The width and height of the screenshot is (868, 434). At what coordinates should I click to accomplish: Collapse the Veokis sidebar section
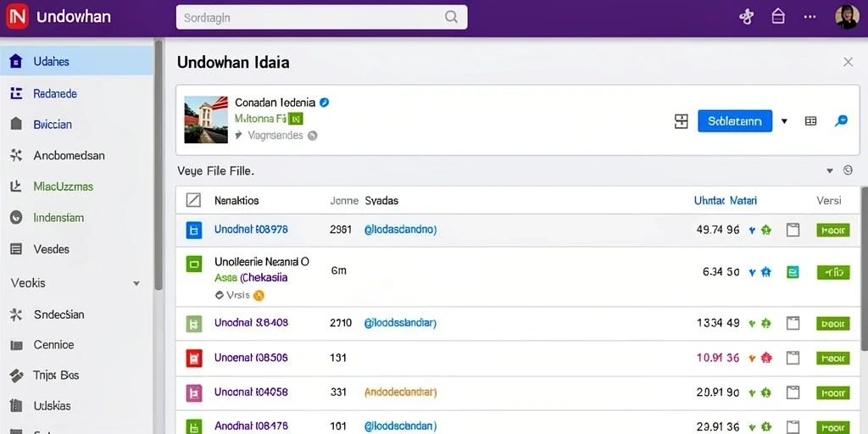pyautogui.click(x=136, y=283)
